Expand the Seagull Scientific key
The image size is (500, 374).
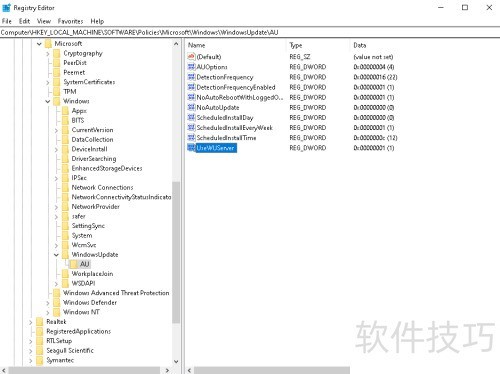(31, 351)
